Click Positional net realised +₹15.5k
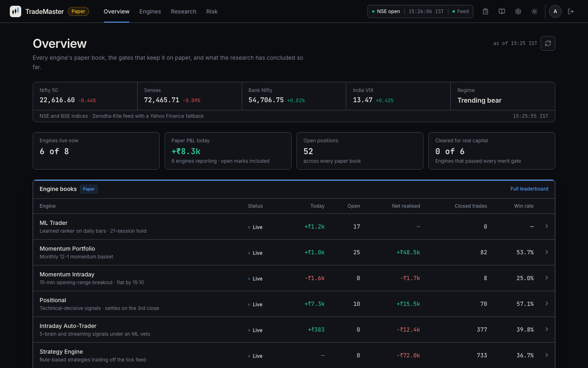This screenshot has height=368, width=588. pos(408,304)
